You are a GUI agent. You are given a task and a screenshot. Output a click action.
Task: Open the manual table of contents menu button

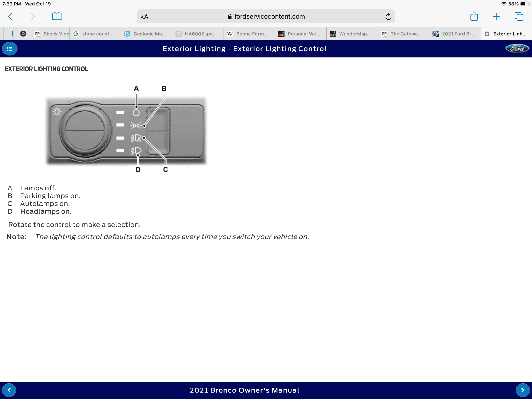click(10, 49)
